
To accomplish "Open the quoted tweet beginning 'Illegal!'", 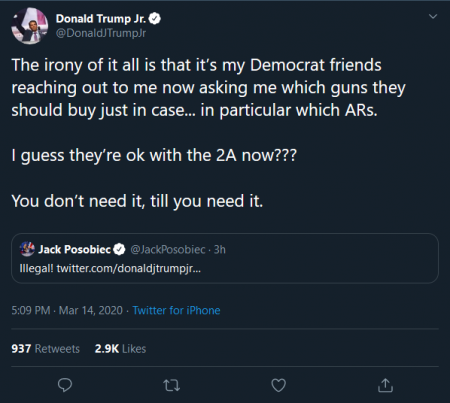I will coord(225,258).
